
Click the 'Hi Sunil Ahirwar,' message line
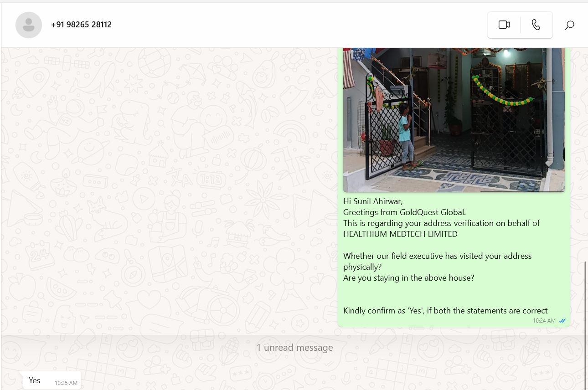coord(373,201)
